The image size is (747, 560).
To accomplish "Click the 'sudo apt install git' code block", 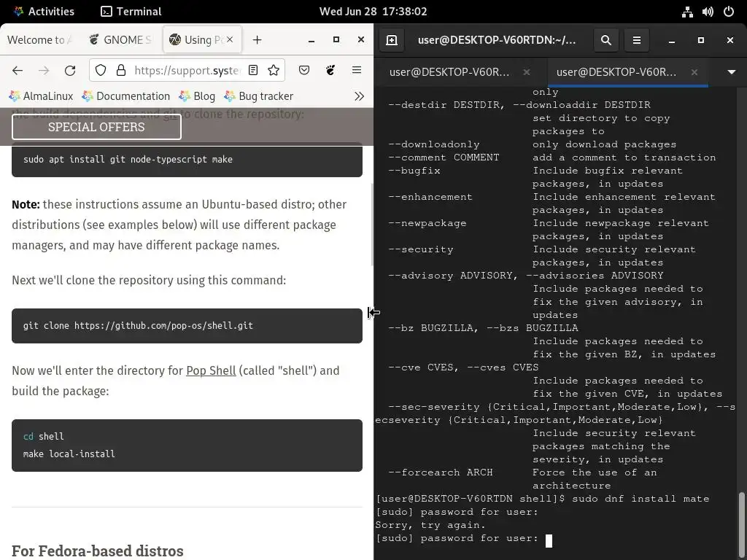I will click(x=187, y=160).
